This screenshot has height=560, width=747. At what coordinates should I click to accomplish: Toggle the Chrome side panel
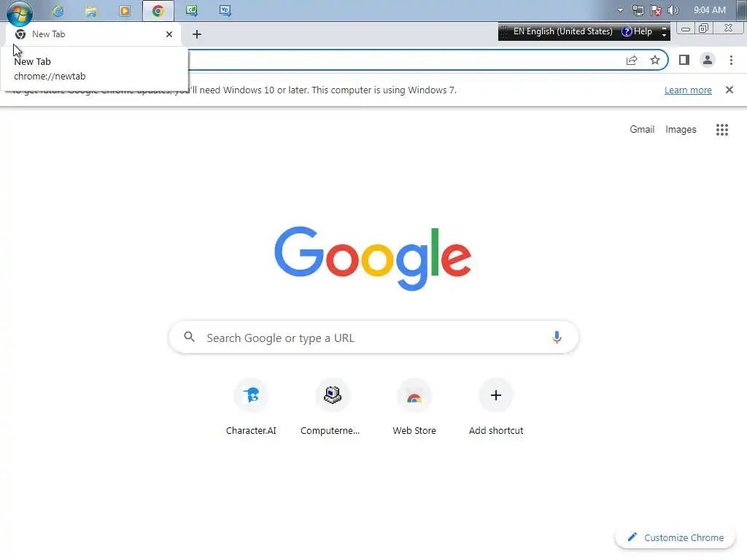(x=684, y=60)
